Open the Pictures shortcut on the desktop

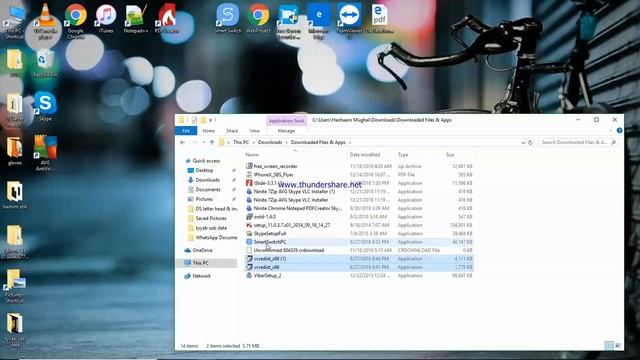[15, 286]
